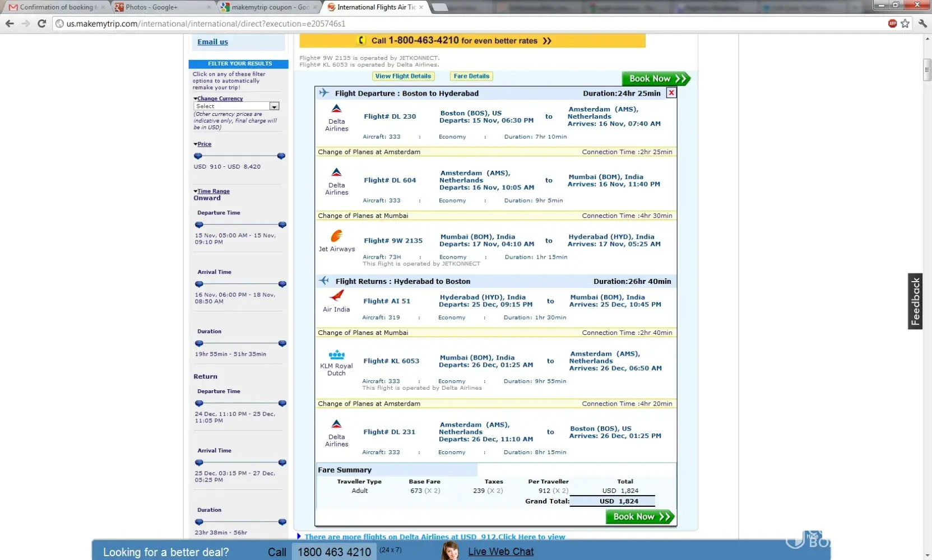Switch to the Photos - Google+ tab

[162, 7]
